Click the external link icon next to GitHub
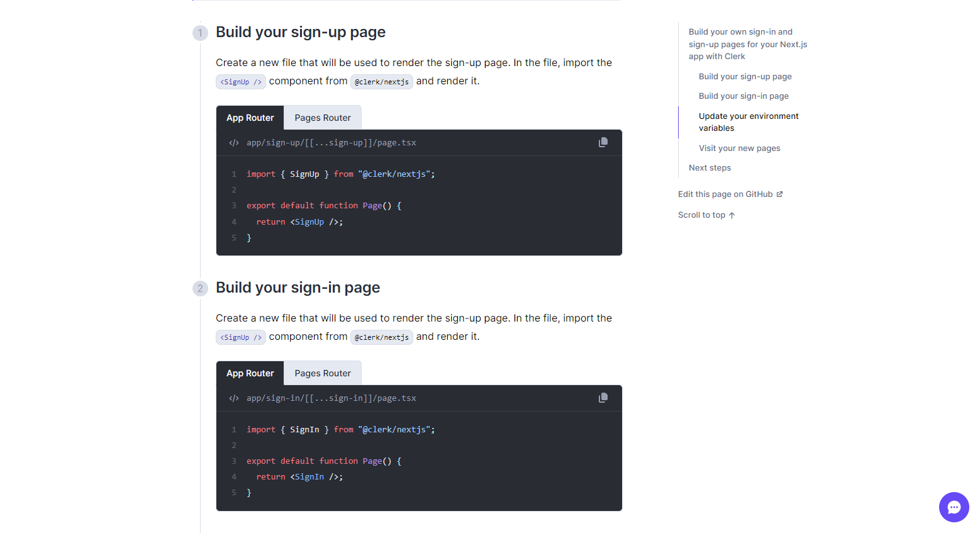 coord(779,194)
